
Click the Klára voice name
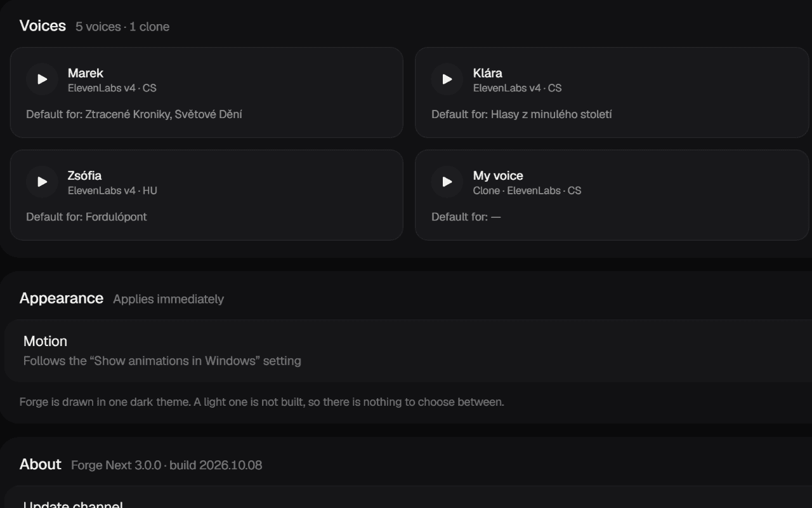(488, 73)
